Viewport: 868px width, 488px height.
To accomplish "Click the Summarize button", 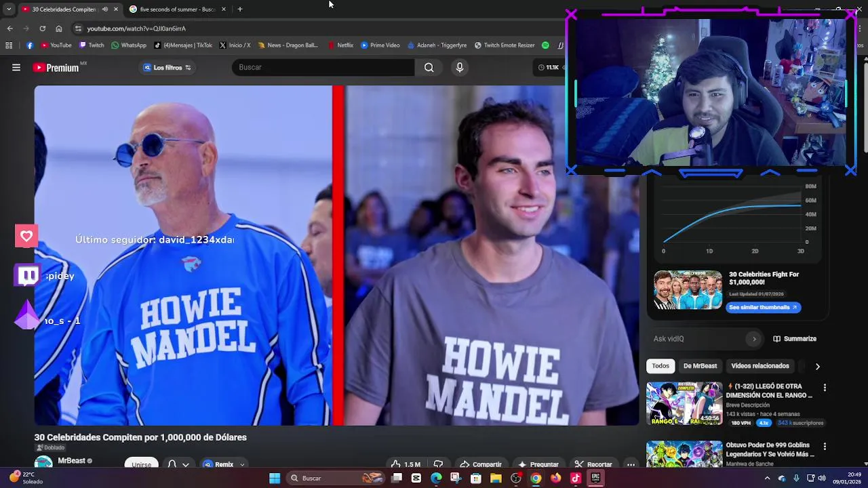I will coord(795,339).
